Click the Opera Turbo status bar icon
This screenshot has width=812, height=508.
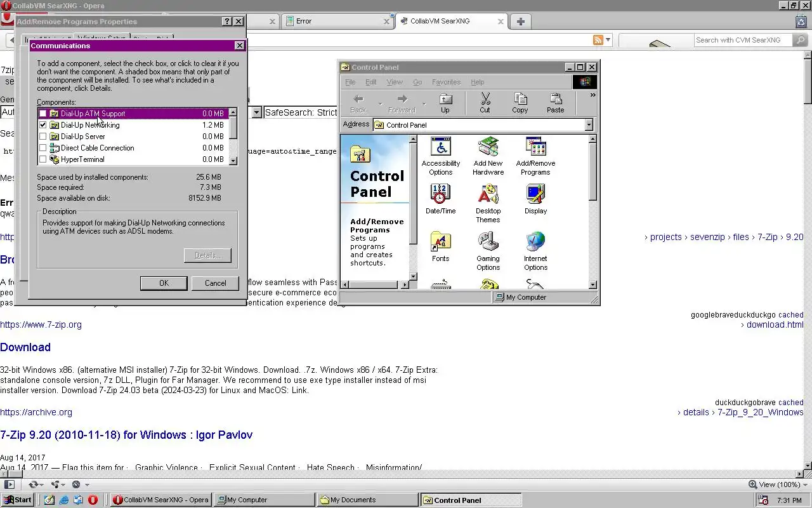75,485
